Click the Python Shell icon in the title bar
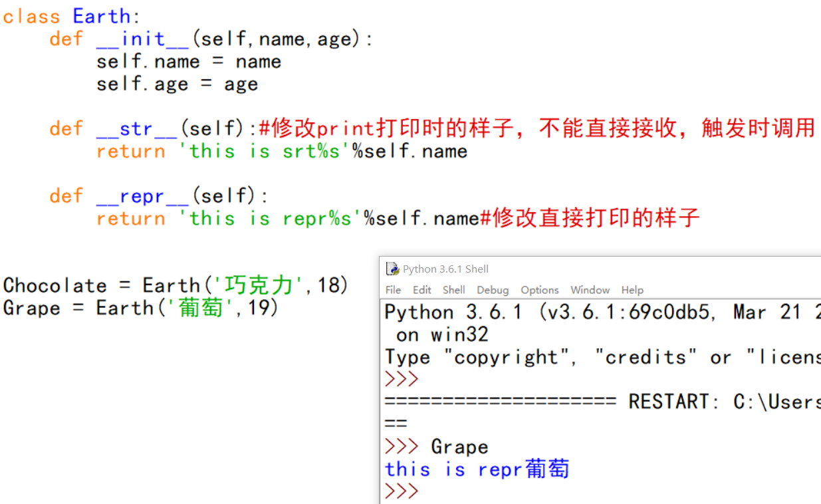 tap(394, 269)
